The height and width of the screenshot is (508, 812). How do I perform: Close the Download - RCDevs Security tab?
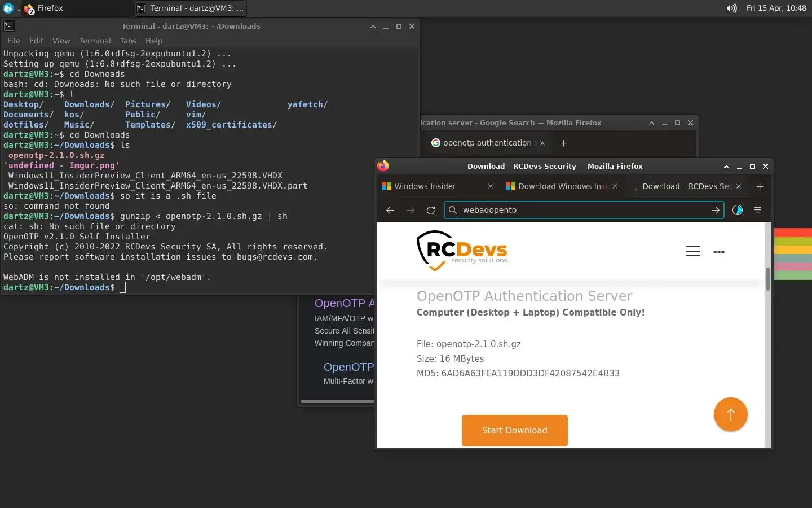[739, 186]
